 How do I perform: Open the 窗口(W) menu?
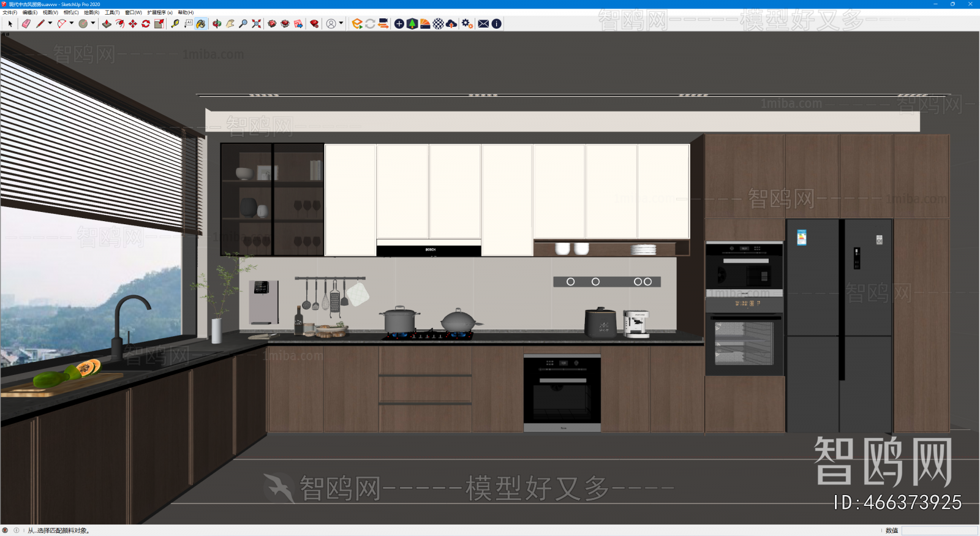[x=134, y=12]
